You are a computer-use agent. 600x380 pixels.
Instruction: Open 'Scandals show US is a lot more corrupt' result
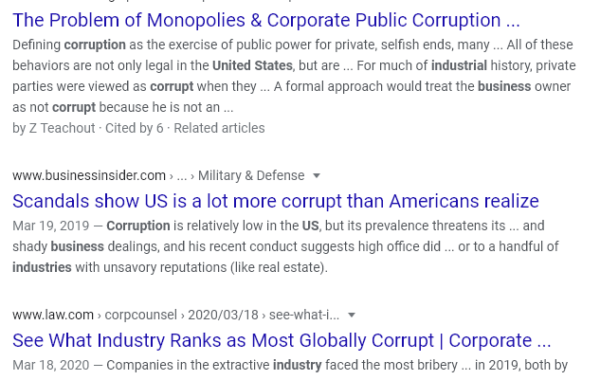(x=276, y=201)
